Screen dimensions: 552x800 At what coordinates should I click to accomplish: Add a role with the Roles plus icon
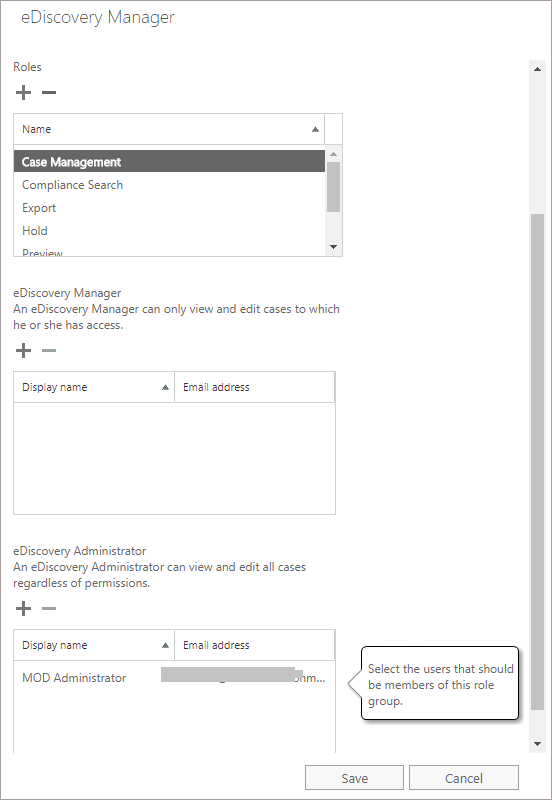pyautogui.click(x=23, y=92)
